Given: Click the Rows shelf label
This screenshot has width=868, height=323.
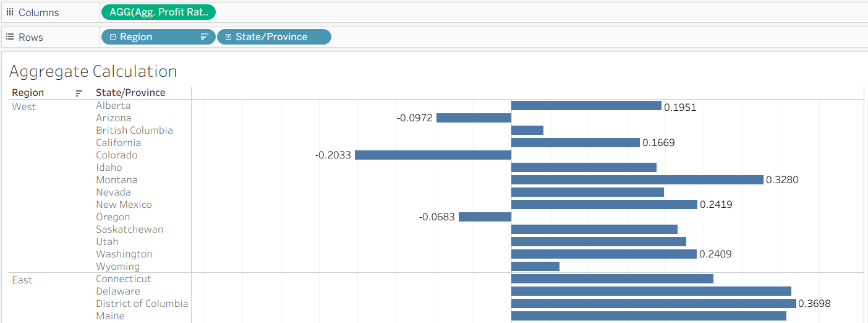Looking at the screenshot, I should coord(31,37).
